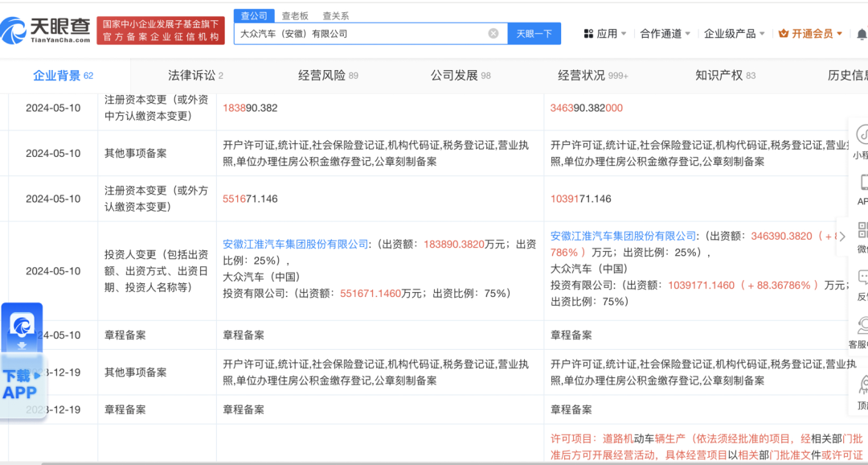This screenshot has height=465, width=868.
Task: Open the 开通会员 membership dropdown
Action: [811, 34]
